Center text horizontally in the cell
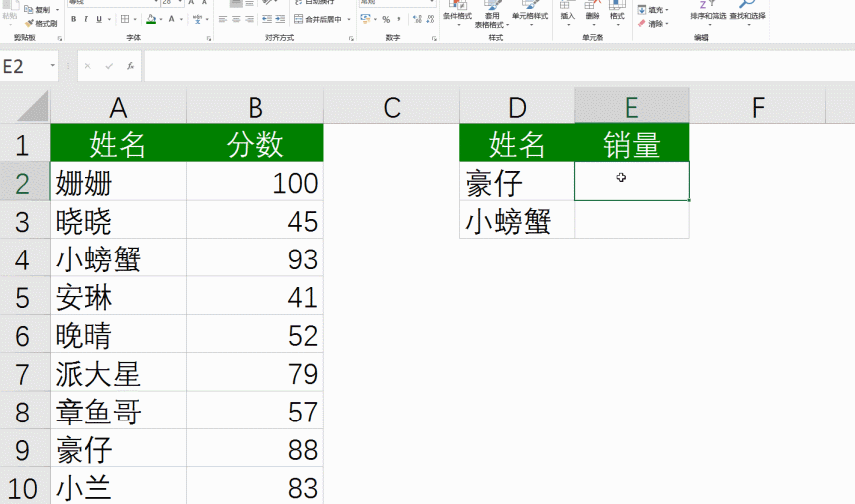855x504 pixels. pyautogui.click(x=236, y=19)
